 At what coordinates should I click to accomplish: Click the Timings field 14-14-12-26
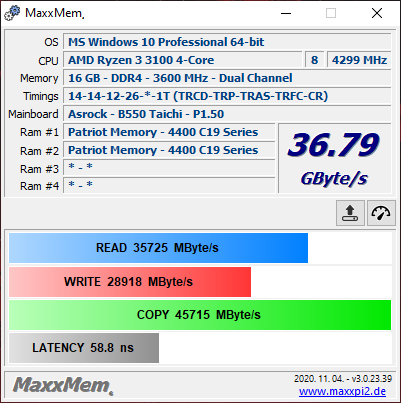click(x=227, y=96)
